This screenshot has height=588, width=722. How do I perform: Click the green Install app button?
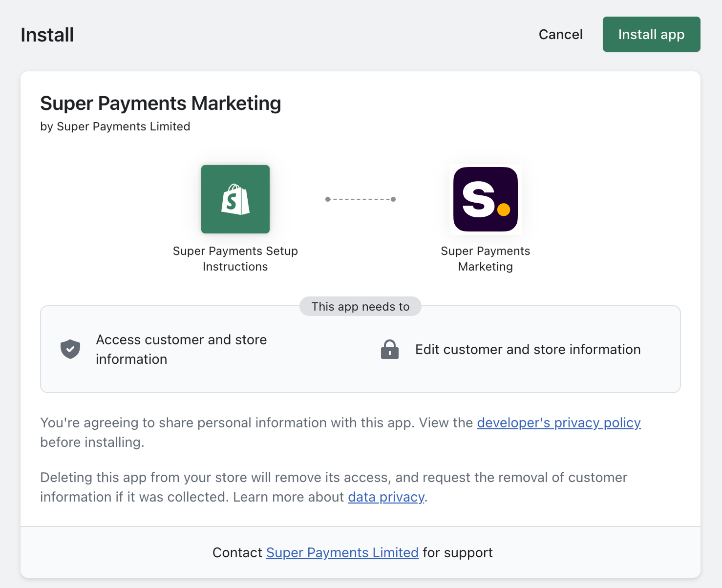pyautogui.click(x=651, y=34)
